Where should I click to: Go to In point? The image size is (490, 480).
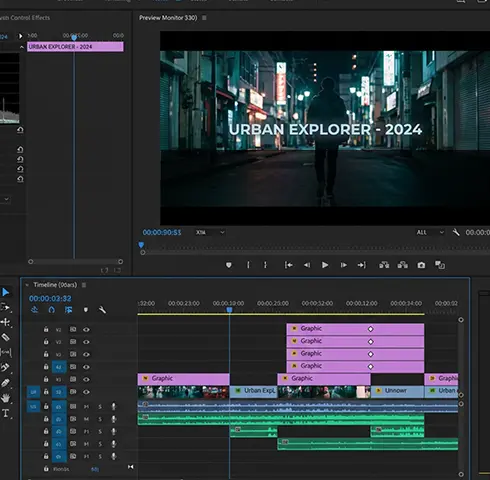point(289,265)
